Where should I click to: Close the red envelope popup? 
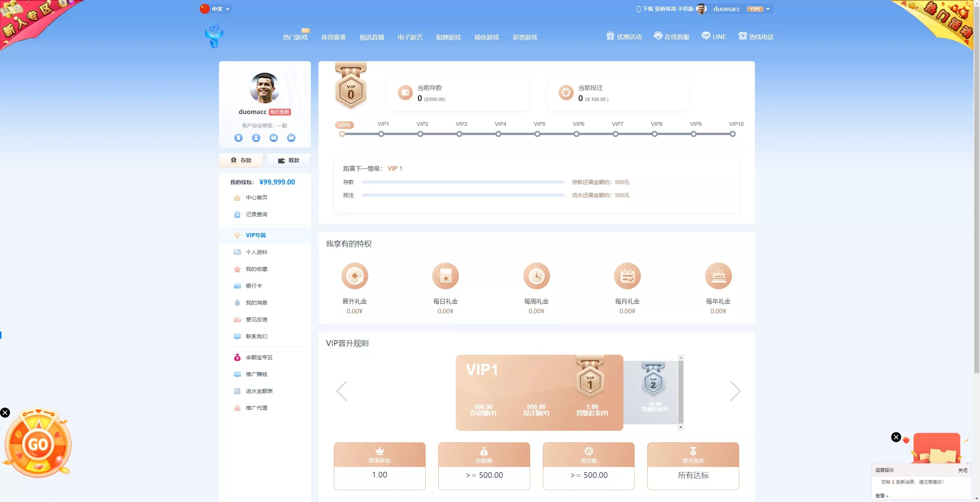click(896, 437)
